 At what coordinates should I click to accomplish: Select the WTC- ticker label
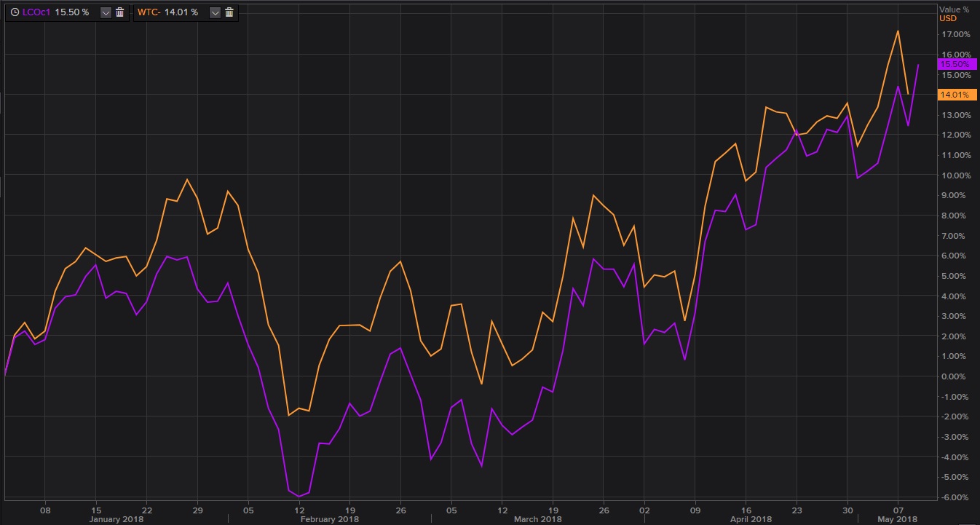tap(149, 12)
